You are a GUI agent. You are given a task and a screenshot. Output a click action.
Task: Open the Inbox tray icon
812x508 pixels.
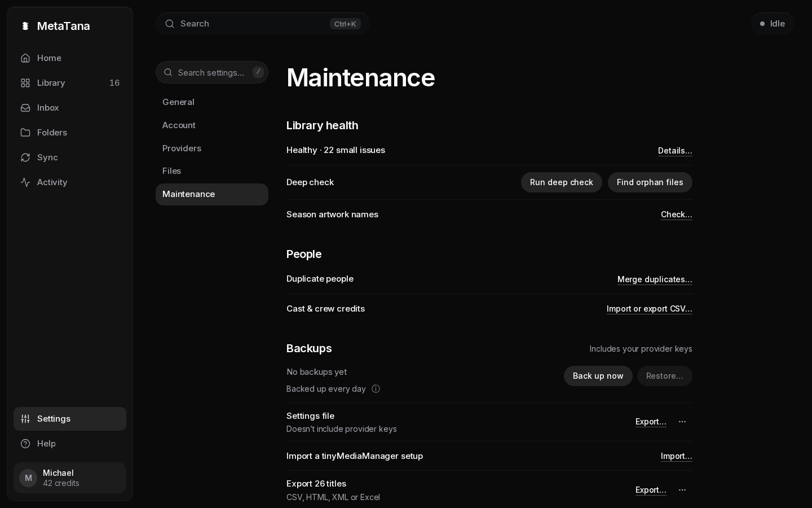(25, 108)
